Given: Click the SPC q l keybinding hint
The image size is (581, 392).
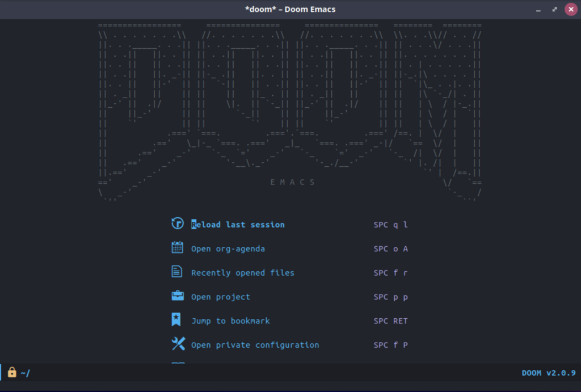Looking at the screenshot, I should coord(390,225).
